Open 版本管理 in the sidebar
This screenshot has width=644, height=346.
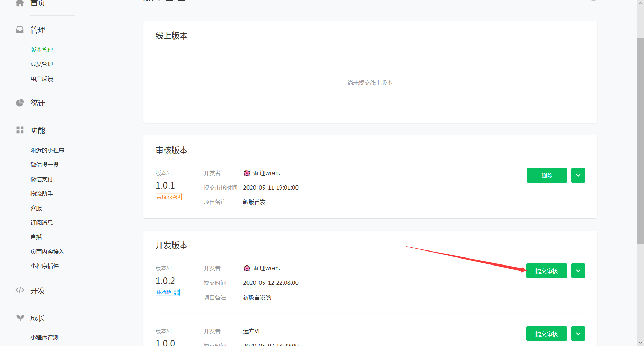coord(42,50)
